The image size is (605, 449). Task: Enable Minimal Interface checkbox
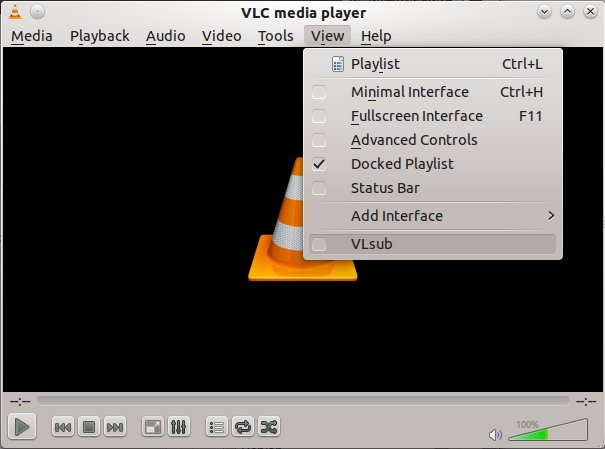[319, 92]
